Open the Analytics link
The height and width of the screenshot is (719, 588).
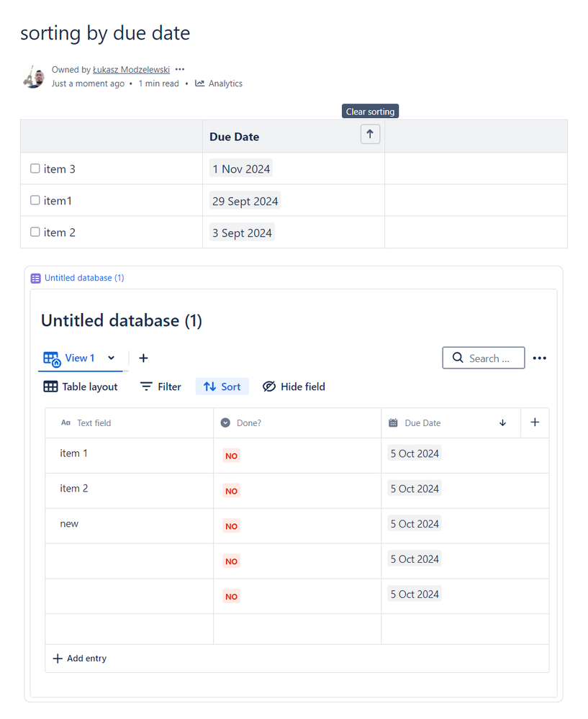(x=225, y=83)
